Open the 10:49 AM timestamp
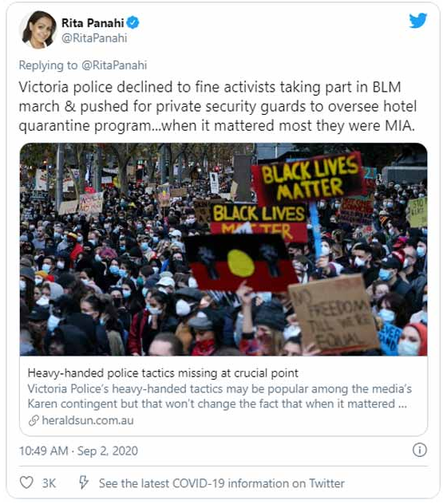443x504 pixels. (x=43, y=451)
